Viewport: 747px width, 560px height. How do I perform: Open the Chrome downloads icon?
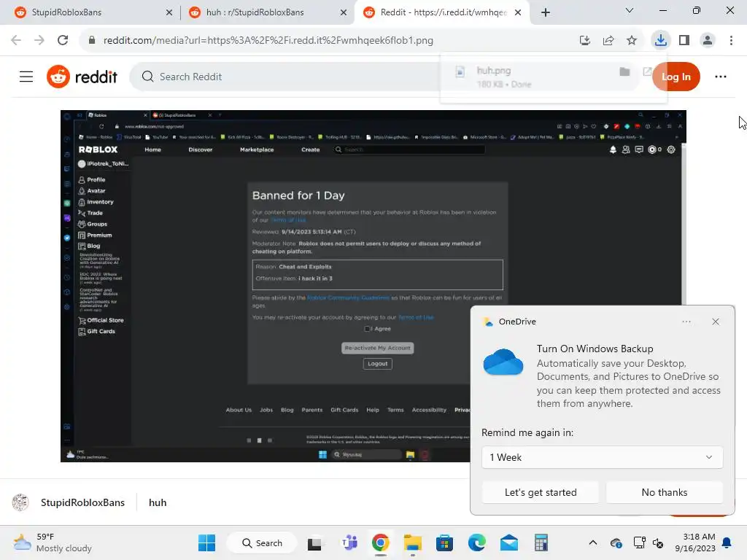[660, 41]
